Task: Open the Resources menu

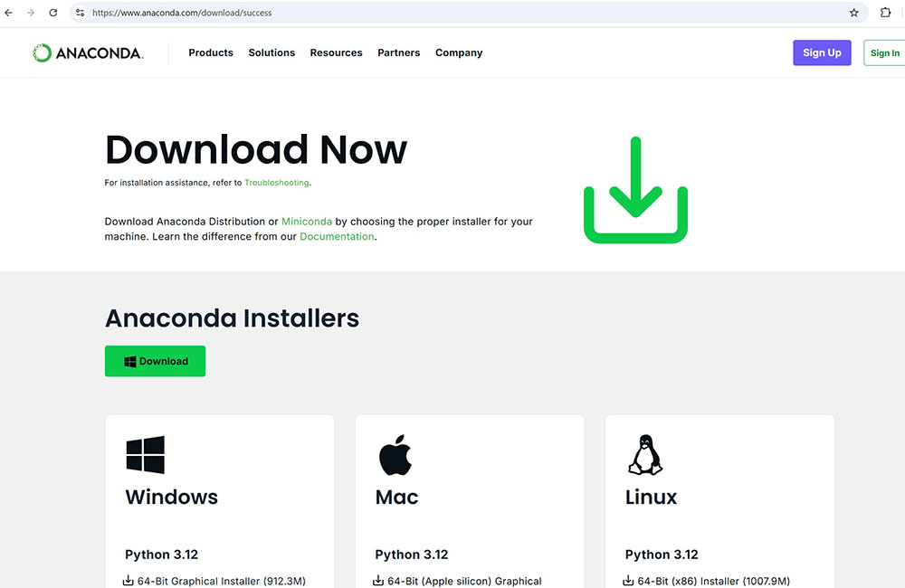Action: tap(336, 52)
